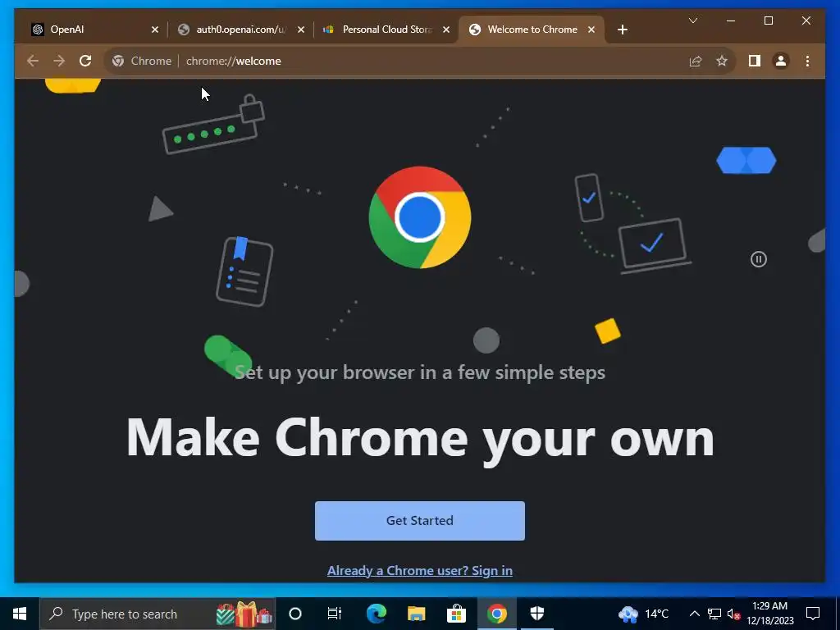
Task: Show hidden system tray icons
Action: click(694, 614)
